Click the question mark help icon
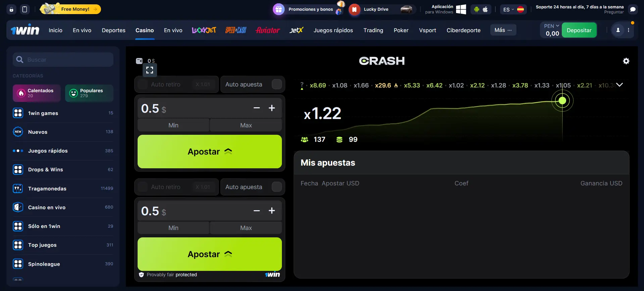The height and width of the screenshot is (291, 644). point(302,85)
